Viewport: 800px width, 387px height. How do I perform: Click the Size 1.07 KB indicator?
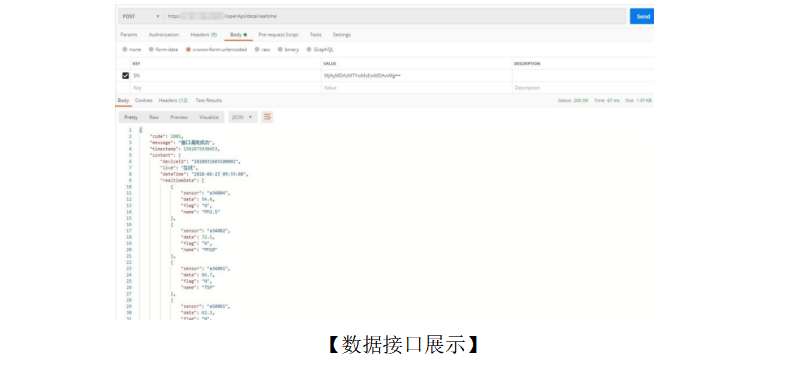click(638, 100)
